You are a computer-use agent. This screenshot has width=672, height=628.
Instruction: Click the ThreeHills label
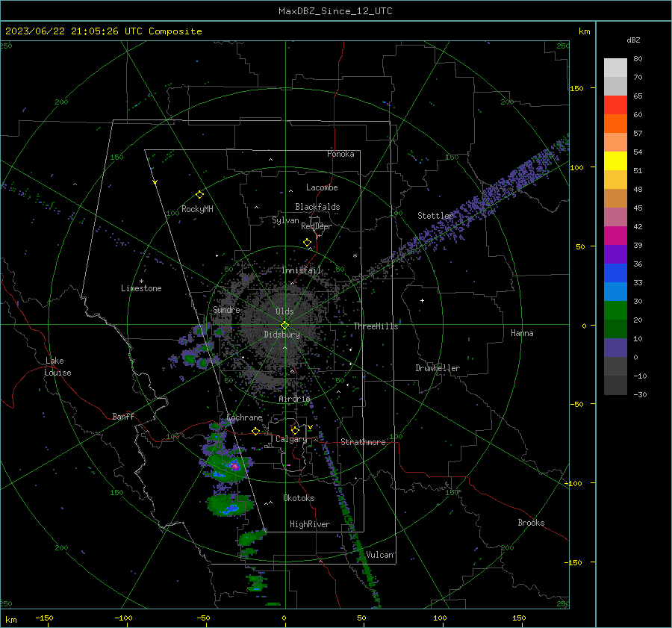coord(376,326)
